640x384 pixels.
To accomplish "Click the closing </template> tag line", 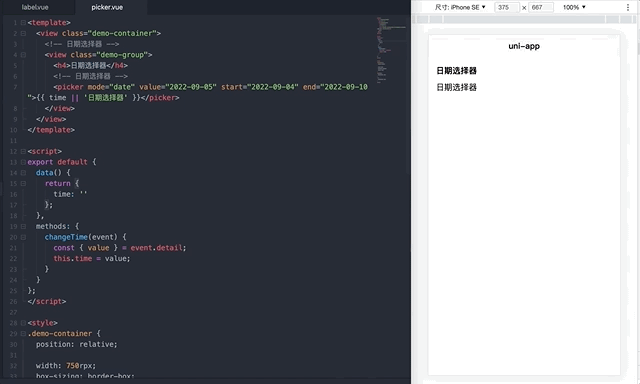I will click(x=51, y=130).
